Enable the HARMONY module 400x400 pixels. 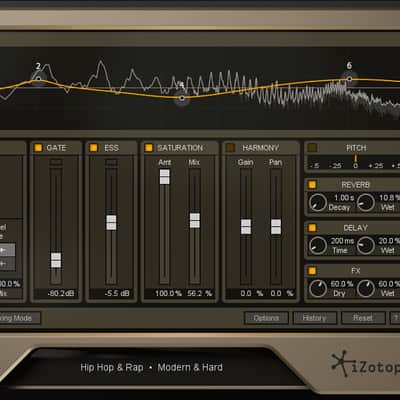point(230,148)
